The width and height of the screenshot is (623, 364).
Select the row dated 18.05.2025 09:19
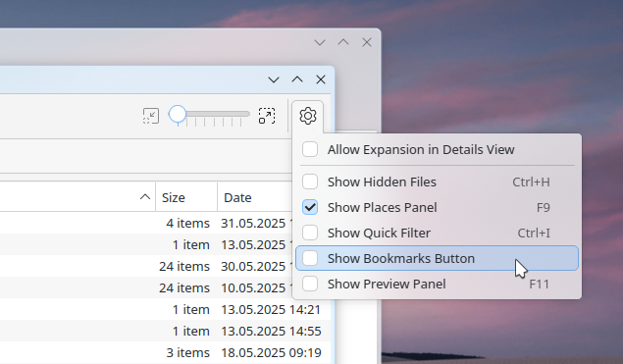click(x=165, y=352)
